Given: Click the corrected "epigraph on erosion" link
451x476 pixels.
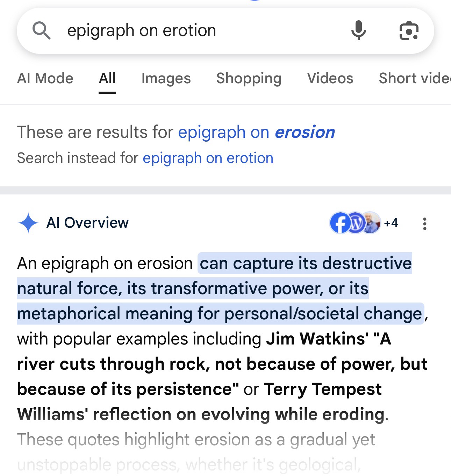Looking at the screenshot, I should coord(256,132).
